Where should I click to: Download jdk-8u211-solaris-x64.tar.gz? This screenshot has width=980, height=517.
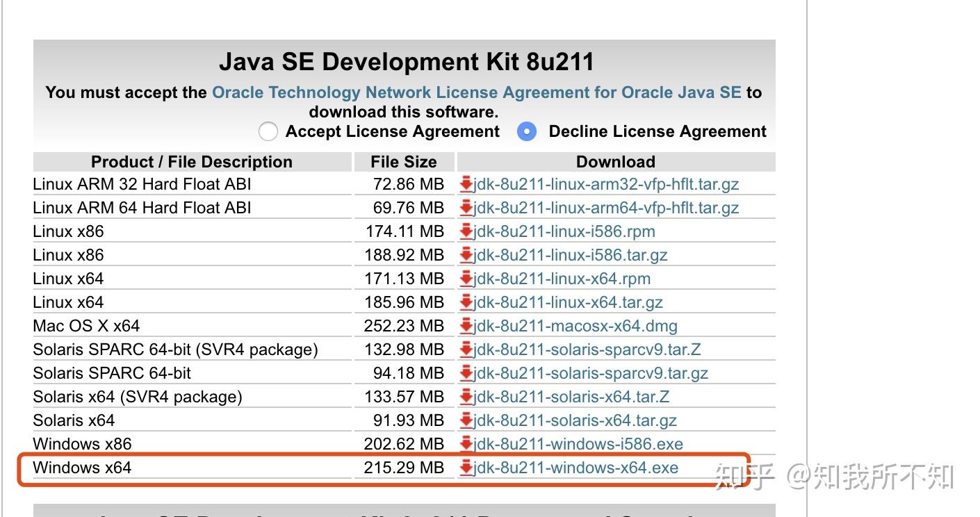(x=575, y=420)
